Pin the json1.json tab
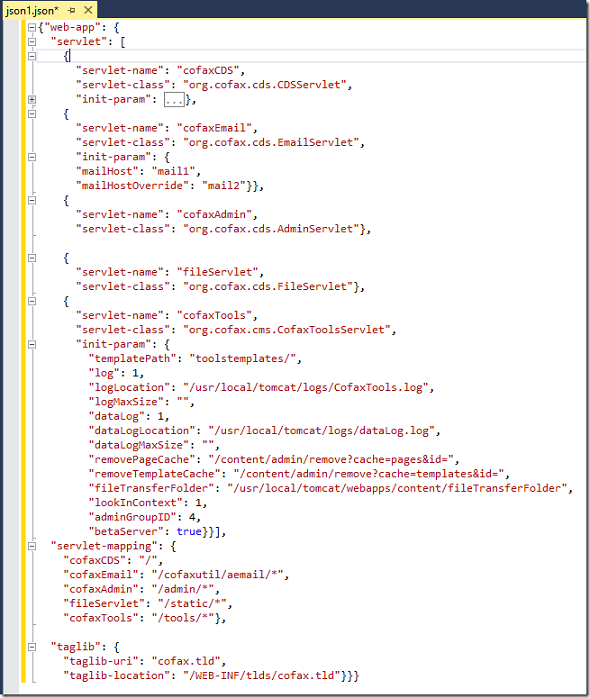 click(72, 10)
